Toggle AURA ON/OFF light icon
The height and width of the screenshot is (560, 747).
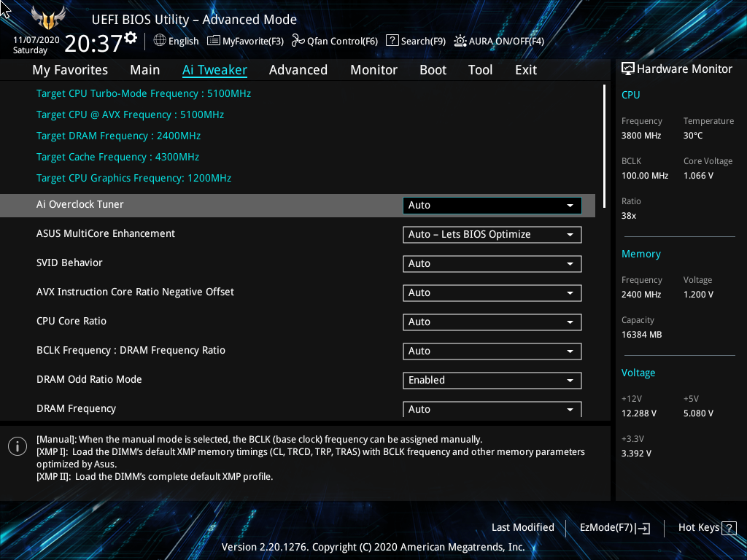pos(460,41)
